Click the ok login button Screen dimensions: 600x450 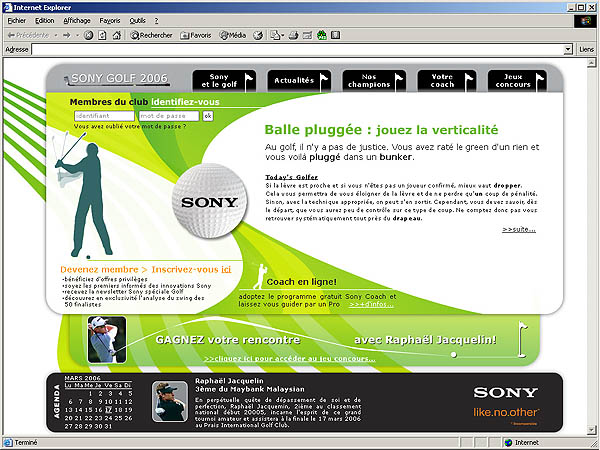coord(208,116)
